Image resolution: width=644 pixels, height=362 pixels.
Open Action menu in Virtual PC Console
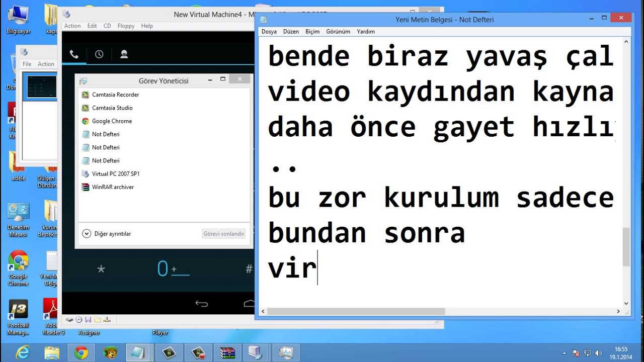pyautogui.click(x=46, y=64)
